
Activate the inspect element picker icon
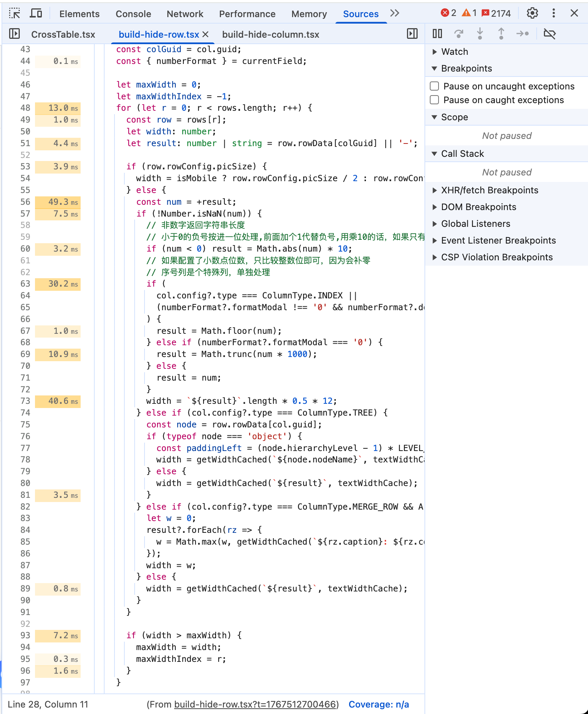pos(14,14)
